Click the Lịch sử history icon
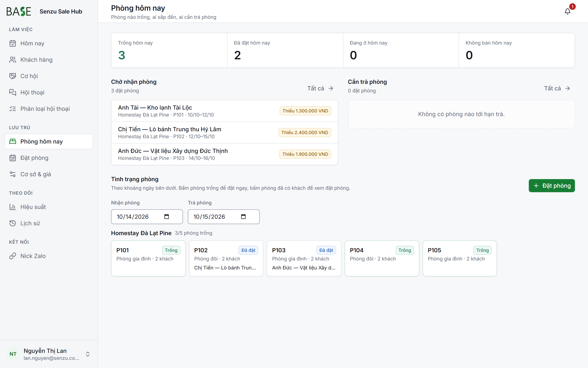 tap(13, 223)
